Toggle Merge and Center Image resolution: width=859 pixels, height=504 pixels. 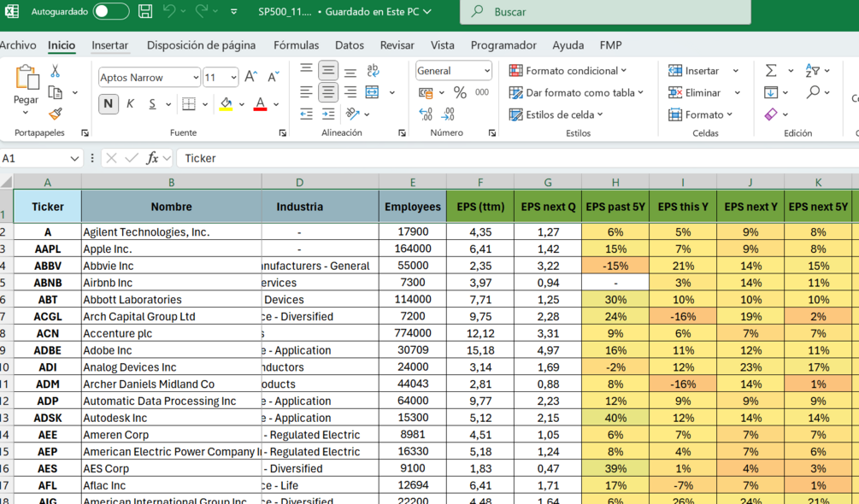pyautogui.click(x=373, y=92)
